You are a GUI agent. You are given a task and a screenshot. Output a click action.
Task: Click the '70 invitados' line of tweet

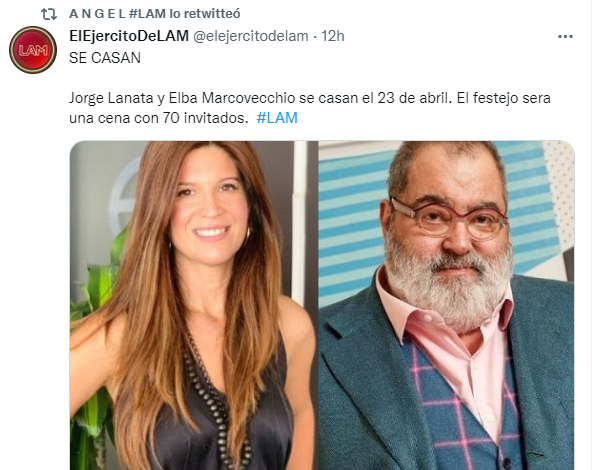click(159, 118)
